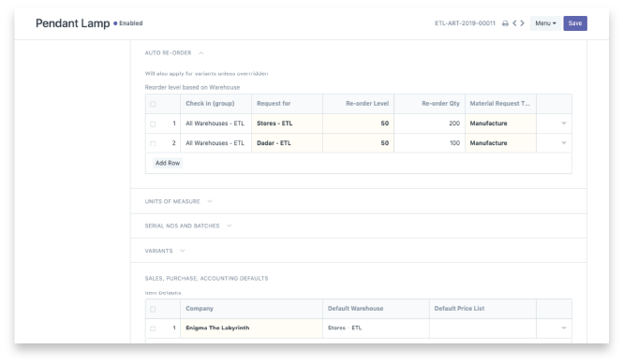623x364 pixels.
Task: Go to previous record with left arrow
Action: point(514,23)
